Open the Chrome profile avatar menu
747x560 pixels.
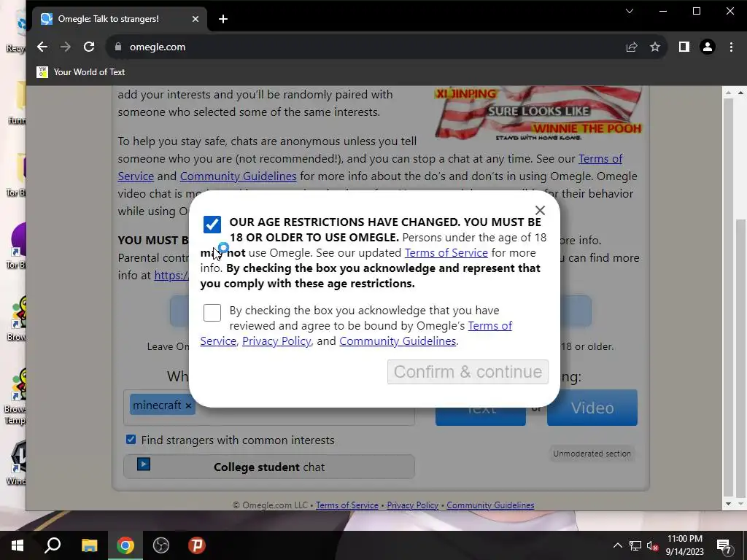pyautogui.click(x=708, y=47)
